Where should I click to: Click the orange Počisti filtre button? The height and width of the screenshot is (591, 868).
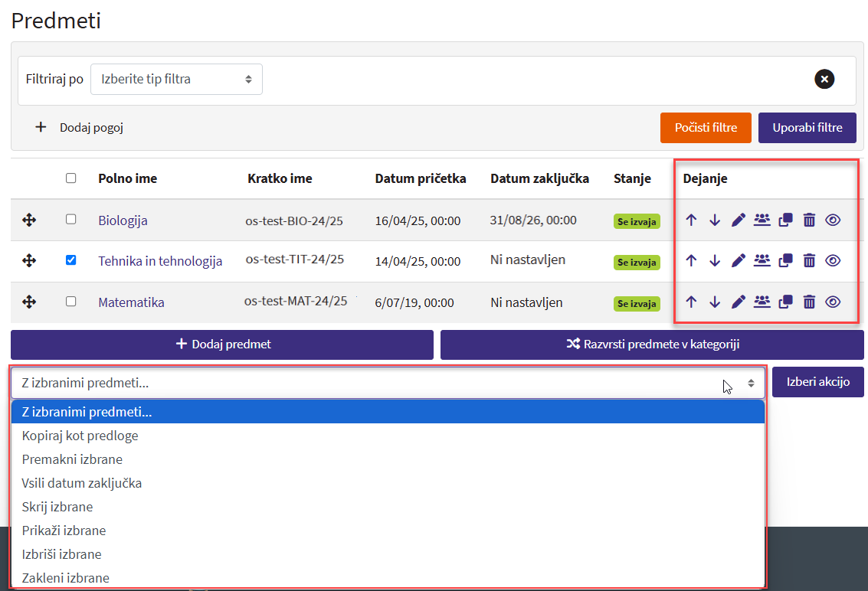coord(706,128)
